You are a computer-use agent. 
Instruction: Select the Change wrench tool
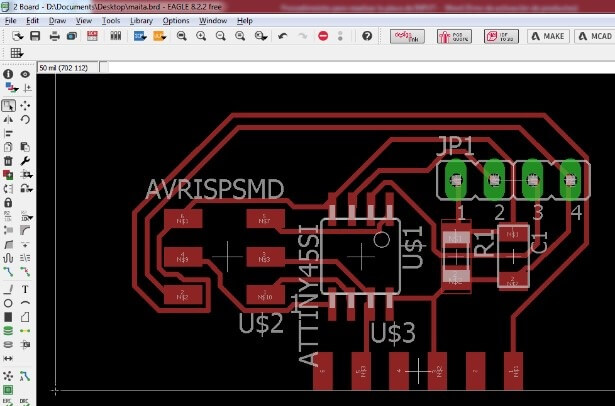point(25,161)
